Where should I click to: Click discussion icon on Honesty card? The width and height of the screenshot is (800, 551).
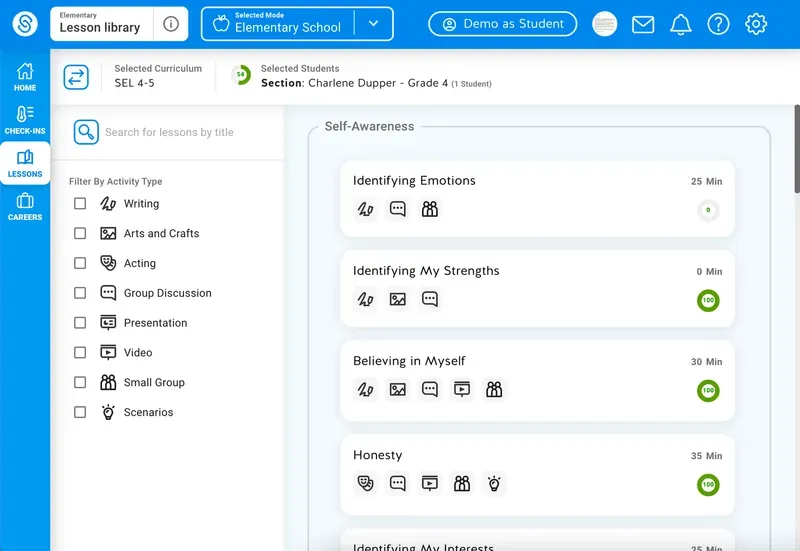point(397,484)
